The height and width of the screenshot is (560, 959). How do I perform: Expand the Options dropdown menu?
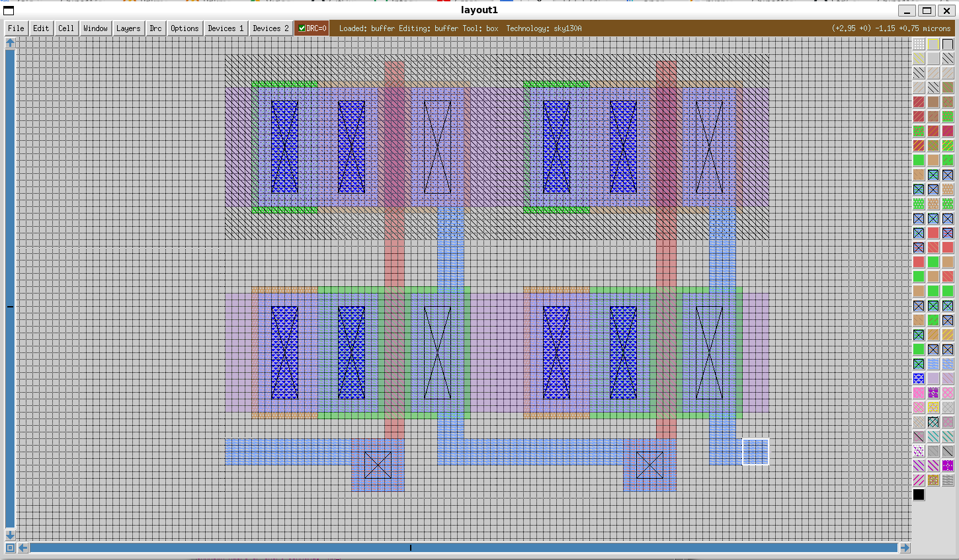185,28
